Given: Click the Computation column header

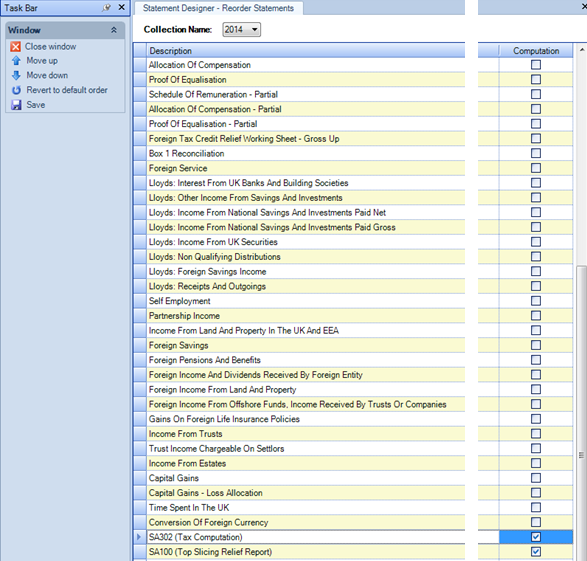Looking at the screenshot, I should point(536,51).
